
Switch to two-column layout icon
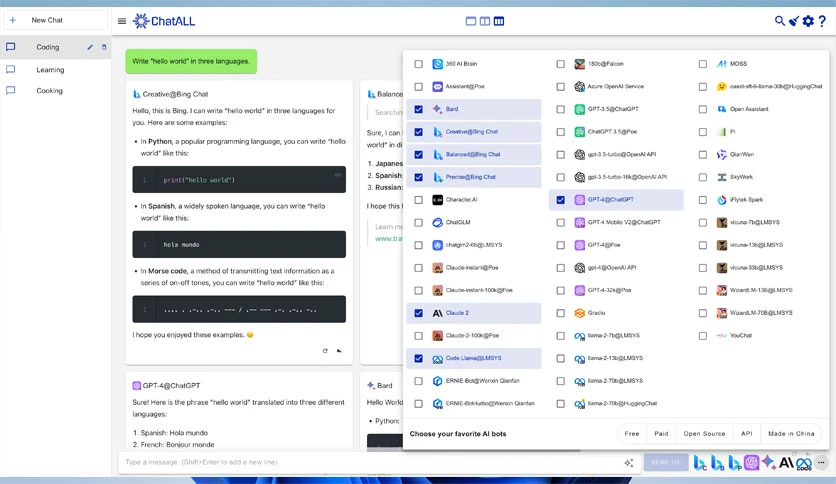click(485, 21)
